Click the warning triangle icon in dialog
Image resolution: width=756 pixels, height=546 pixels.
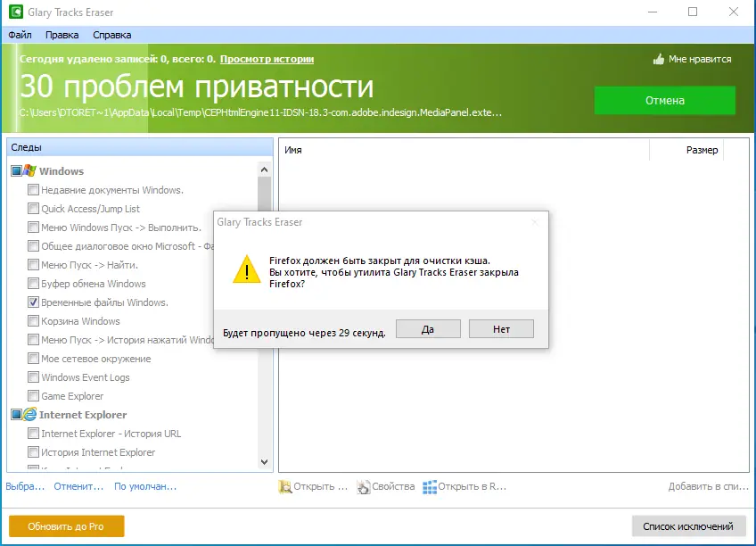(x=247, y=269)
